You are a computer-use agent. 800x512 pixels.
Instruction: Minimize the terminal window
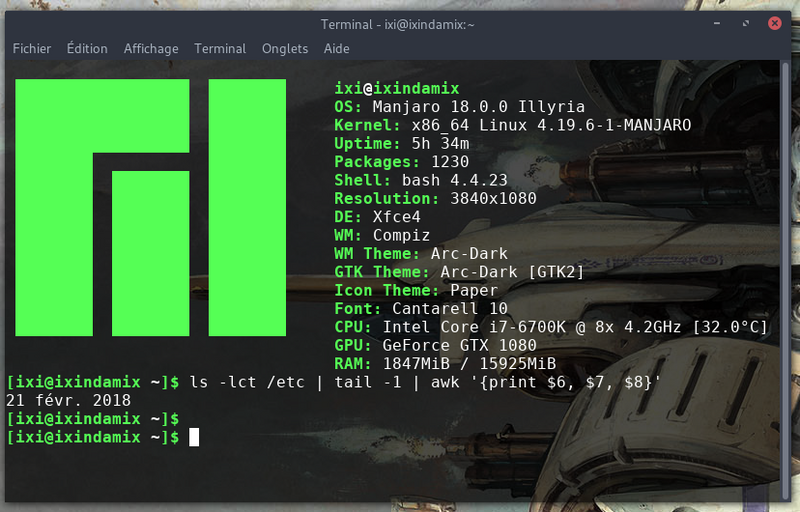pyautogui.click(x=717, y=23)
